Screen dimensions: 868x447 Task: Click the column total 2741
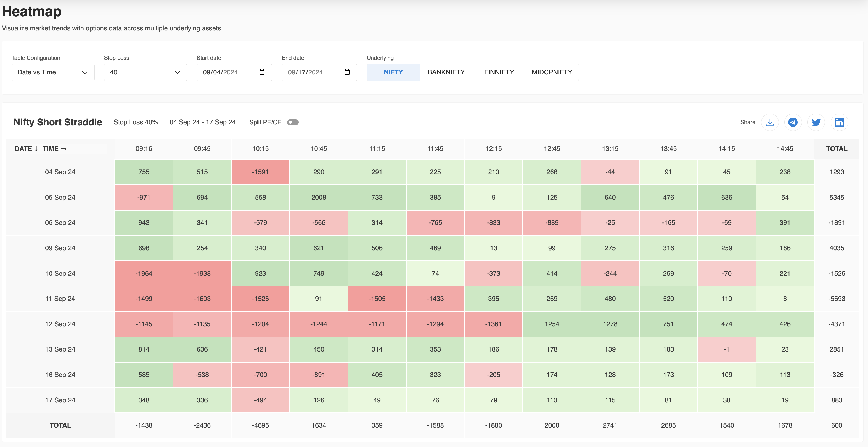(610, 425)
